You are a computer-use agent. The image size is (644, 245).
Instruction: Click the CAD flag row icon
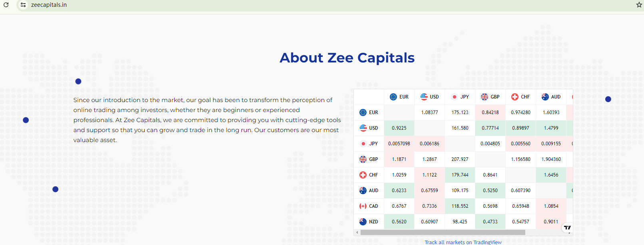[363, 206]
